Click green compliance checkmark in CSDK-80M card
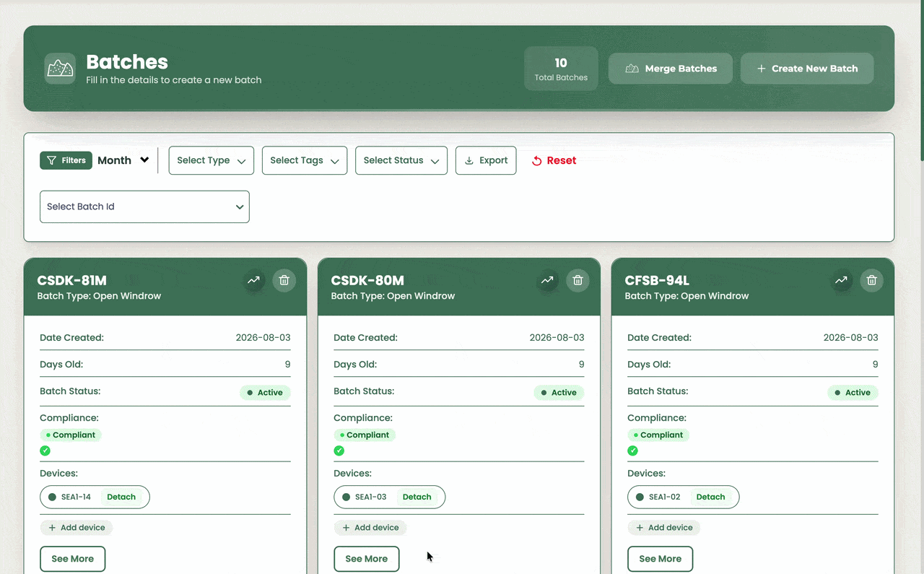The height and width of the screenshot is (574, 924). pyautogui.click(x=339, y=451)
